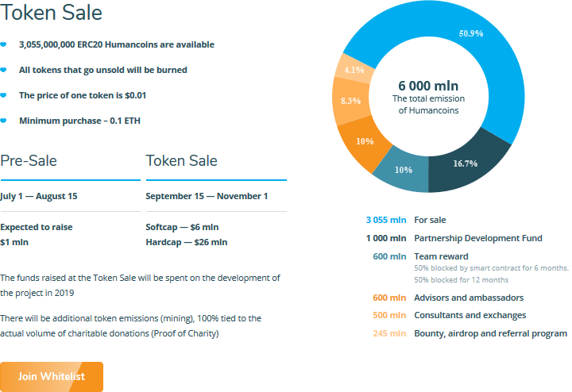Click the Hardcap — $26 mln text
Image resolution: width=572 pixels, height=392 pixels.
click(187, 242)
